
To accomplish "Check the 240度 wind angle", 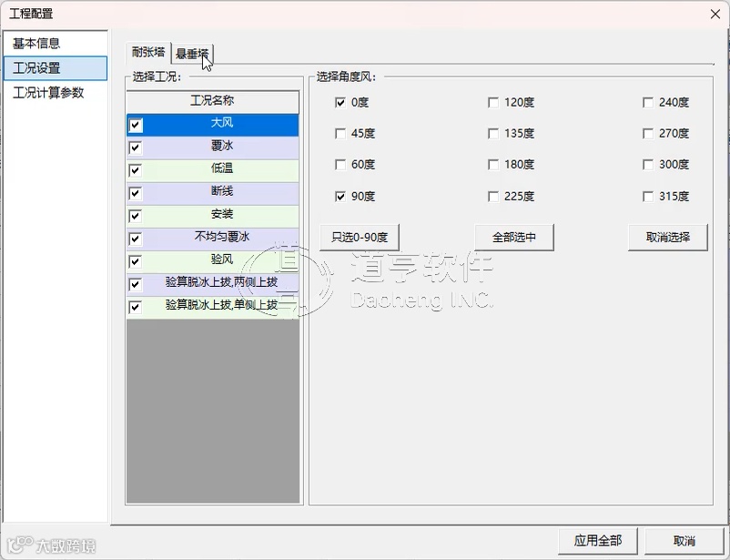I will [x=647, y=103].
